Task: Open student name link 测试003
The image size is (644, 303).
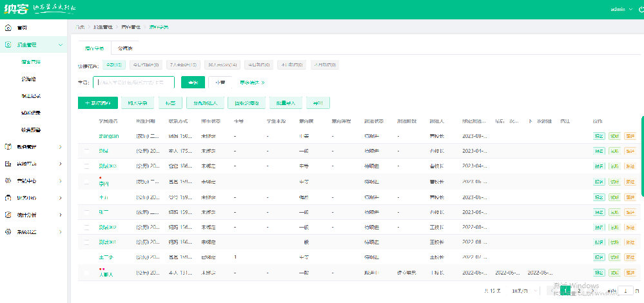Action: pyautogui.click(x=108, y=166)
